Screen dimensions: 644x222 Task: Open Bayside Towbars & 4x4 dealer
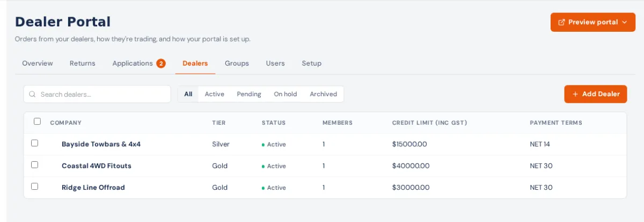point(101,144)
